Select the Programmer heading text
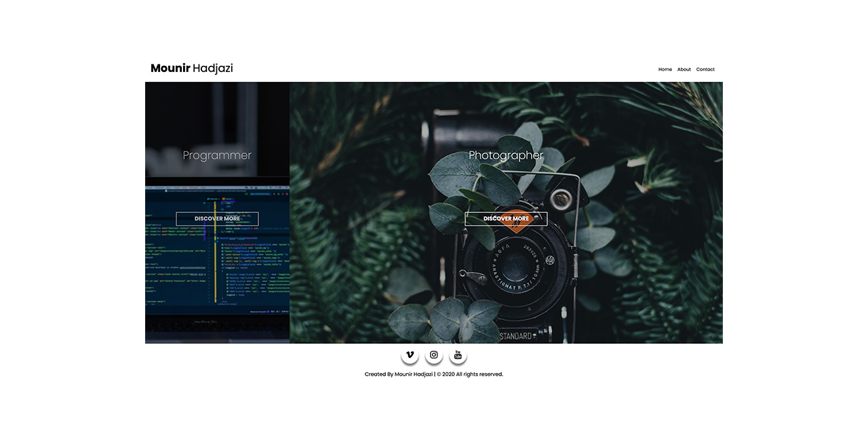 [x=217, y=155]
